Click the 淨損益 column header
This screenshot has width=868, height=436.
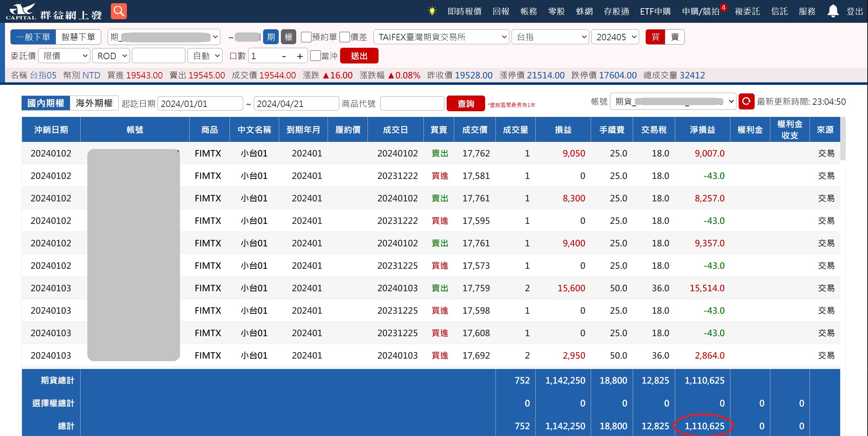point(702,130)
